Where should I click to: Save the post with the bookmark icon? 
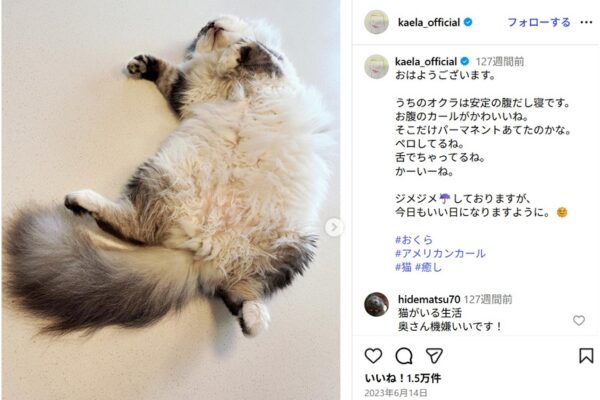[586, 356]
